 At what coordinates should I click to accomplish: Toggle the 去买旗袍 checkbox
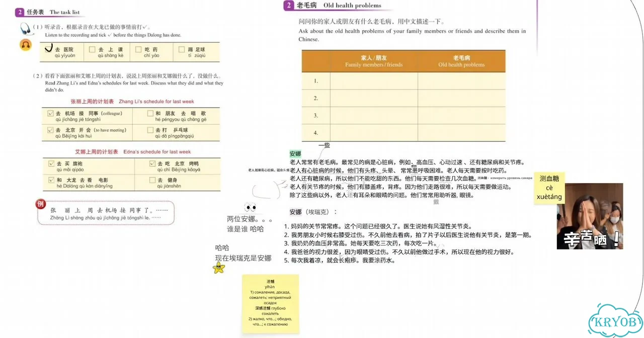tap(51, 163)
